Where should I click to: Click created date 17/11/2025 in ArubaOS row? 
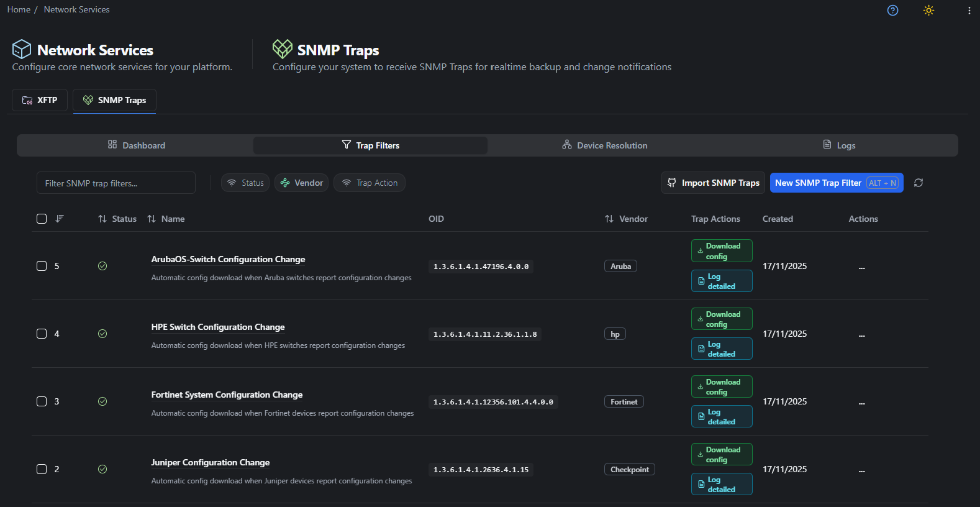coord(784,266)
